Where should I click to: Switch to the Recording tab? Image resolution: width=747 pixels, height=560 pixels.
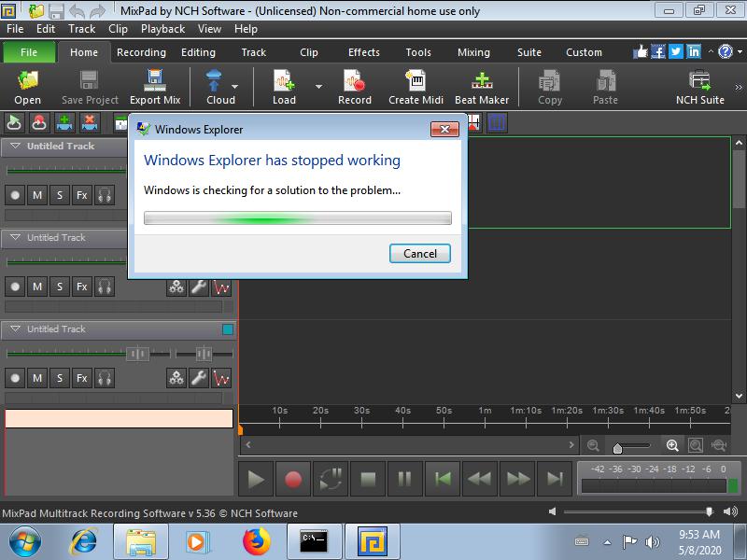click(142, 52)
